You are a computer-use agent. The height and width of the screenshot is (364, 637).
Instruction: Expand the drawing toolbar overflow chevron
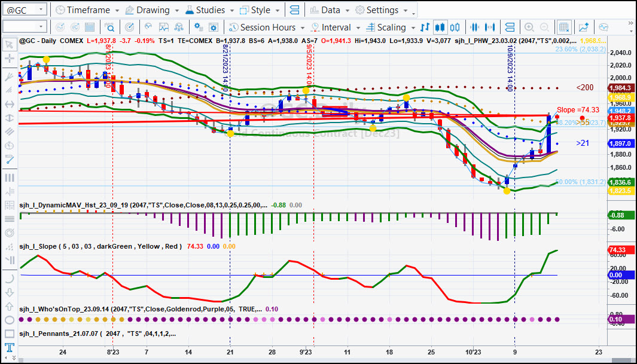(13, 357)
